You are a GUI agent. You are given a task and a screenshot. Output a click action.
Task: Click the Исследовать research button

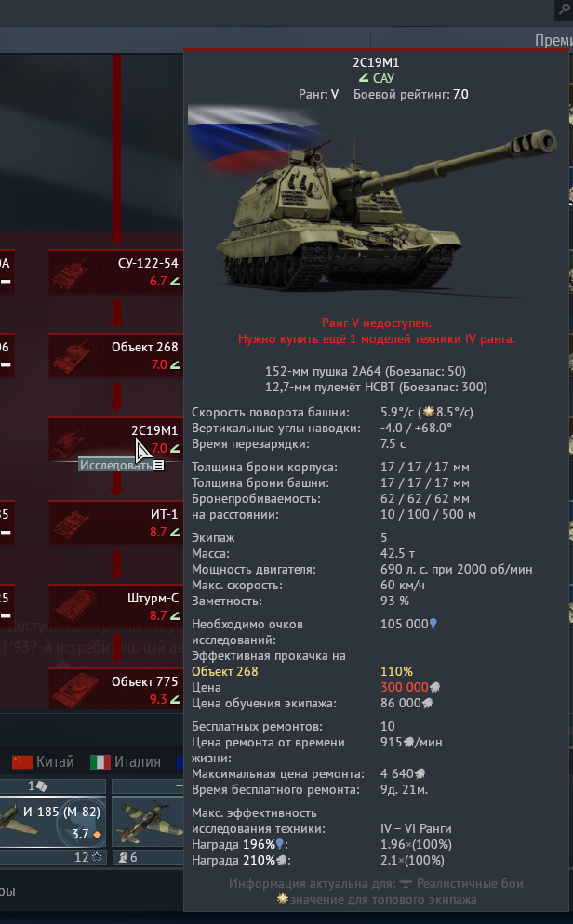[x=115, y=465]
